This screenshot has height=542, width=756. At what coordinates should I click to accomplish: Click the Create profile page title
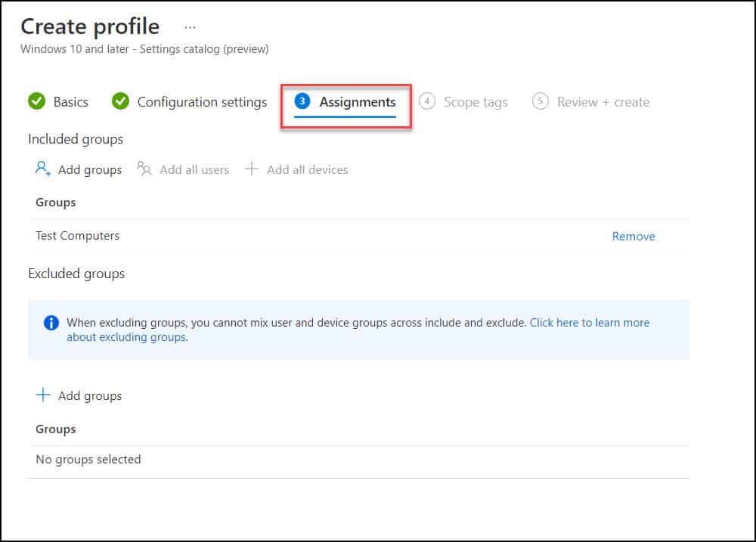90,26
